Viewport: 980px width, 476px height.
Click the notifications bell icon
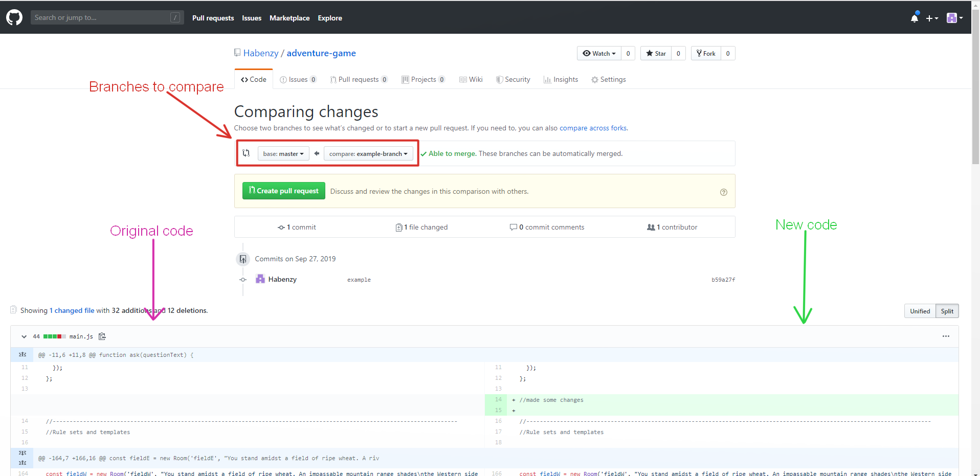click(x=915, y=18)
